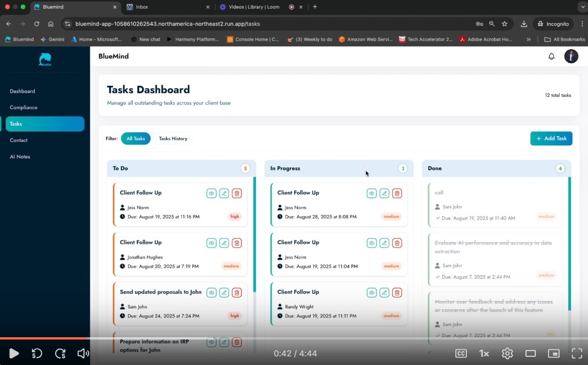The image size is (588, 365).
Task: Click the Done column count badge
Action: tap(560, 169)
